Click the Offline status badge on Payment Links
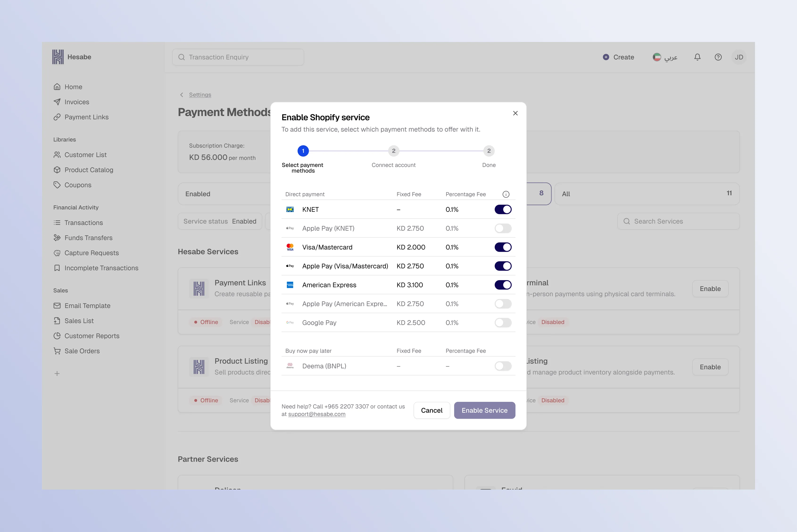The height and width of the screenshot is (532, 797). click(206, 322)
